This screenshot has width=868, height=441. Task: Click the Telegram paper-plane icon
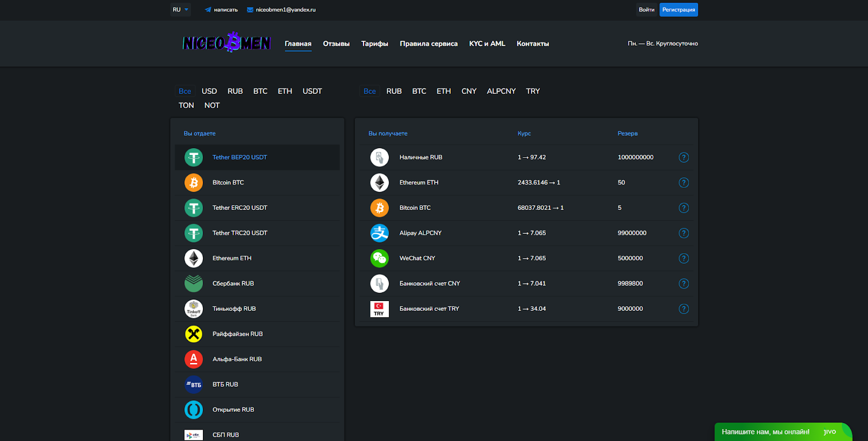point(208,10)
